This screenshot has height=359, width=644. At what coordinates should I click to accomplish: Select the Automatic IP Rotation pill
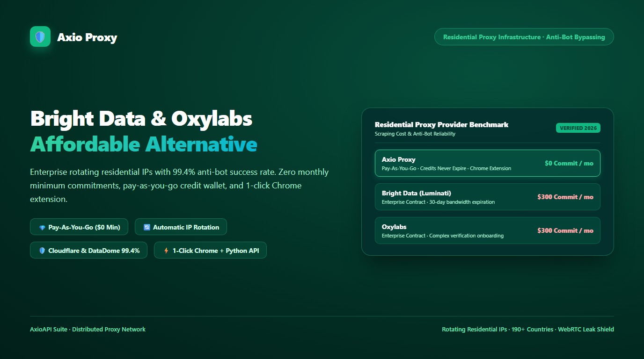181,227
